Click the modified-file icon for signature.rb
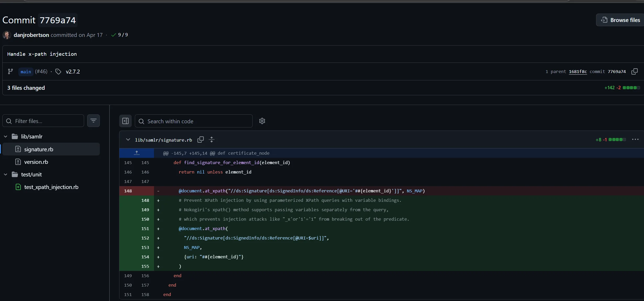This screenshot has height=301, width=644. (x=18, y=149)
